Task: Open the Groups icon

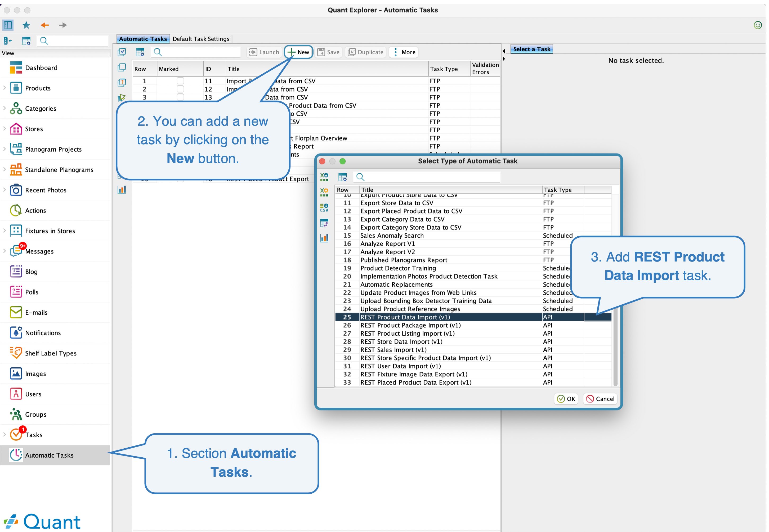Action: [x=16, y=414]
